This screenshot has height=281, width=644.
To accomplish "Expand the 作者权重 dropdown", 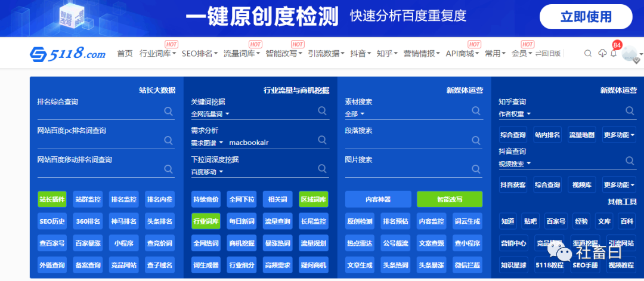I will (x=515, y=114).
